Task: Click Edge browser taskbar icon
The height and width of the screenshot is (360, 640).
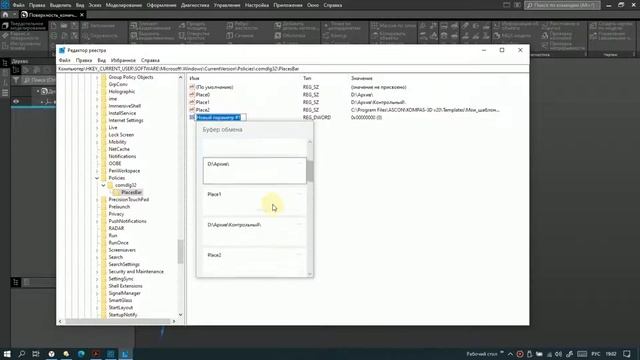Action: click(x=81, y=354)
